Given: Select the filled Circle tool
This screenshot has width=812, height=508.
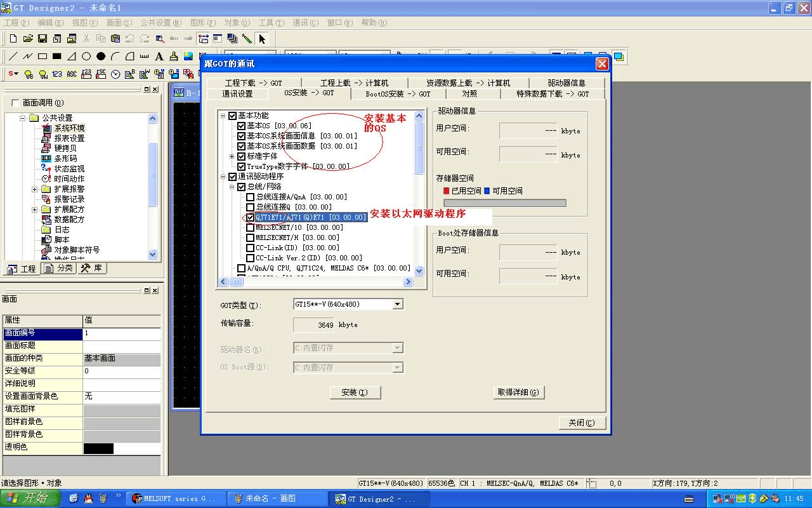Looking at the screenshot, I should pos(101,57).
